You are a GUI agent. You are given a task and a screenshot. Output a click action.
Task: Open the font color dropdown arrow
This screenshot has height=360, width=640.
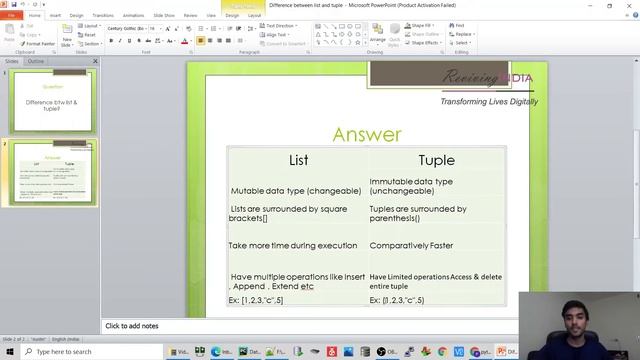[x=190, y=41]
